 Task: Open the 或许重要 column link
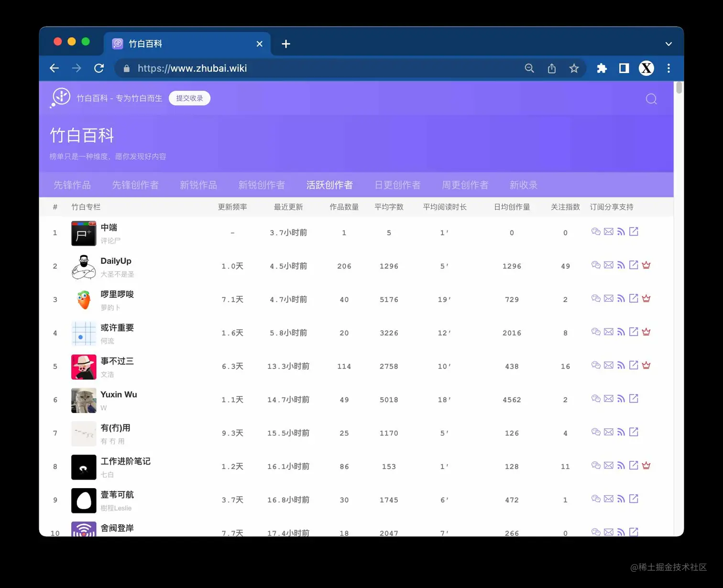(117, 328)
